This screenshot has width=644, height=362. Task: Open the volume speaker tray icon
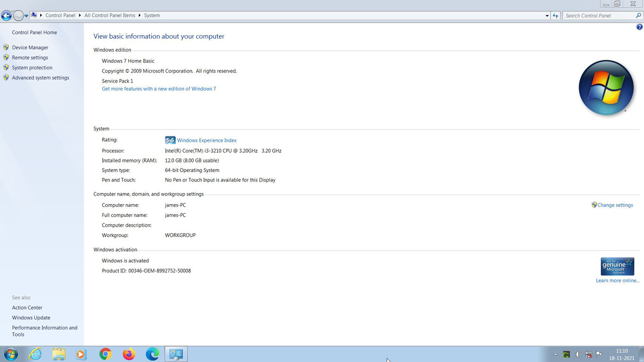click(578, 354)
